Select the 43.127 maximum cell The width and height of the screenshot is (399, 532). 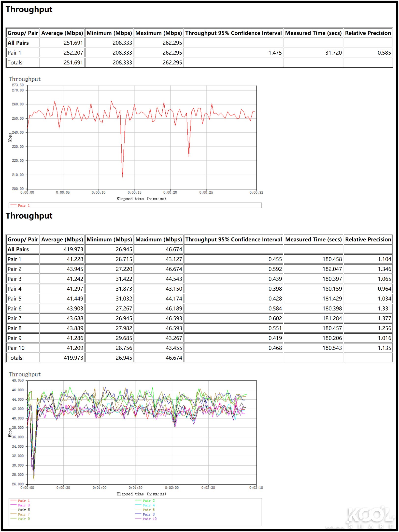(x=159, y=259)
